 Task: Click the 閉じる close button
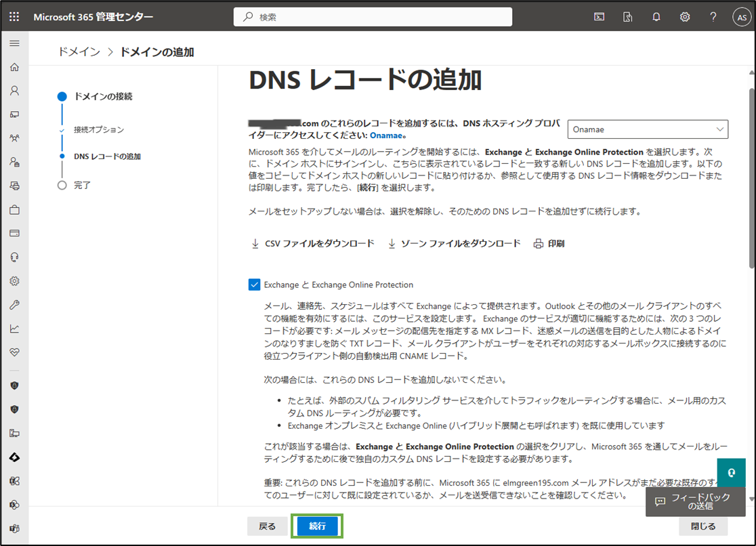click(703, 526)
